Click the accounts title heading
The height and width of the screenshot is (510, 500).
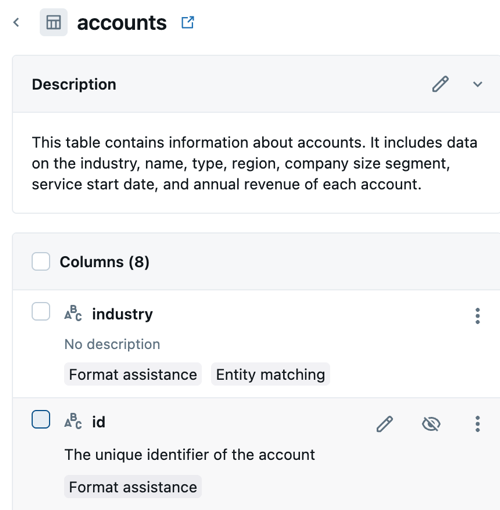(122, 23)
